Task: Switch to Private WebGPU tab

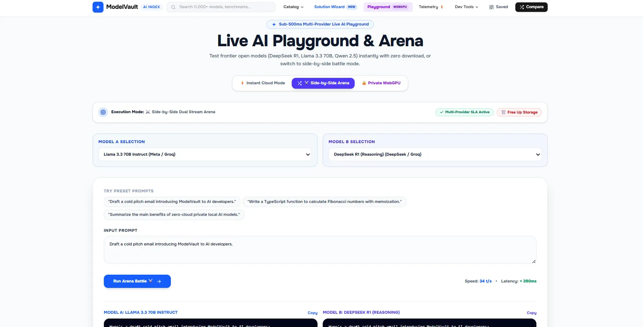Action: (x=381, y=83)
